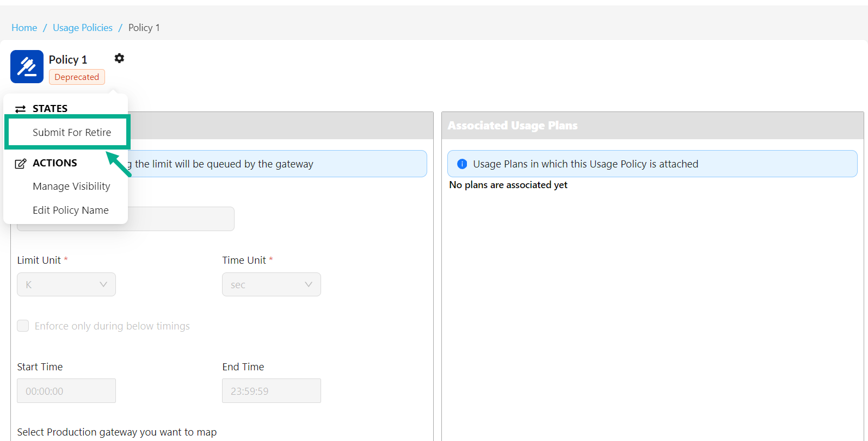Click the 'Policy 1' heading title

tap(68, 60)
